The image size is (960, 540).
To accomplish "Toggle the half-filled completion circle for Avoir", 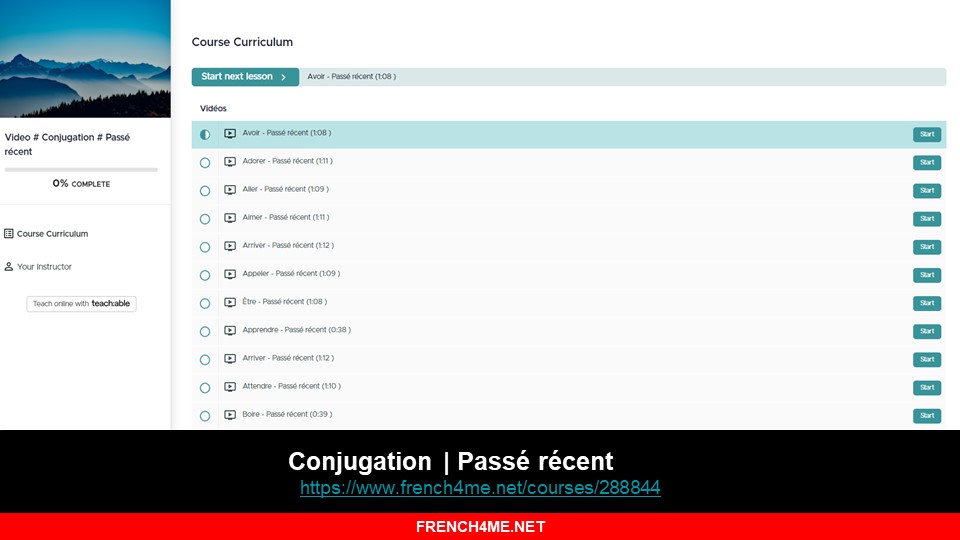I will 205,134.
